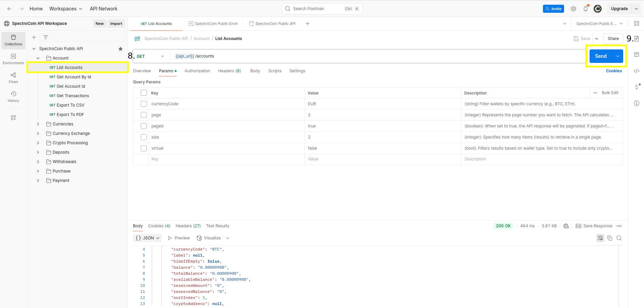Switch to SpectroCoin Public Envir tab
The image size is (644, 308).
pos(214,24)
